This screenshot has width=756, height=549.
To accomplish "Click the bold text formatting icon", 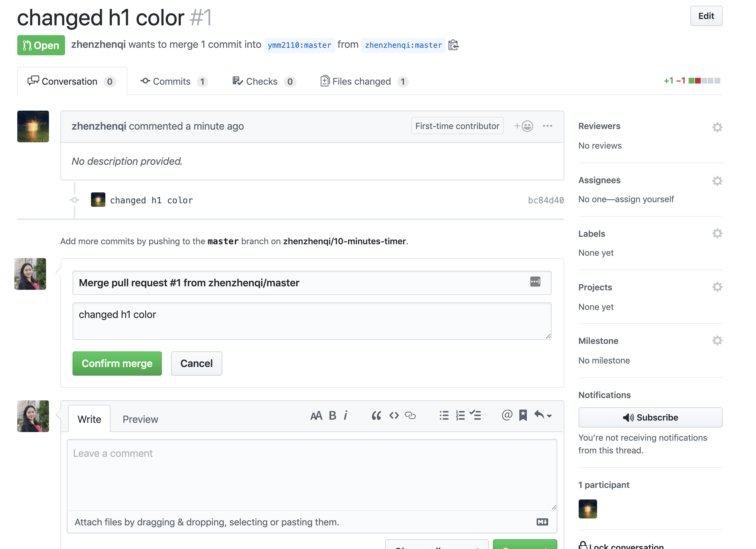I will (x=332, y=416).
